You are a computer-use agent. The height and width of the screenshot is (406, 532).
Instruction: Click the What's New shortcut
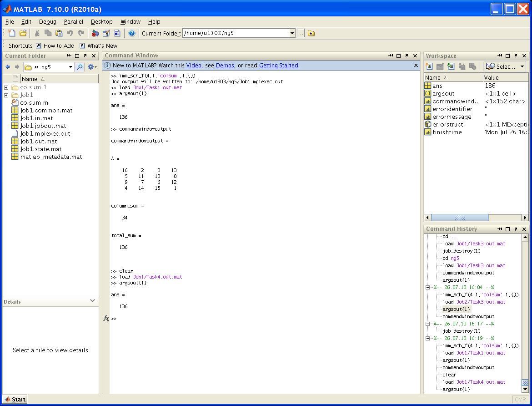click(99, 46)
